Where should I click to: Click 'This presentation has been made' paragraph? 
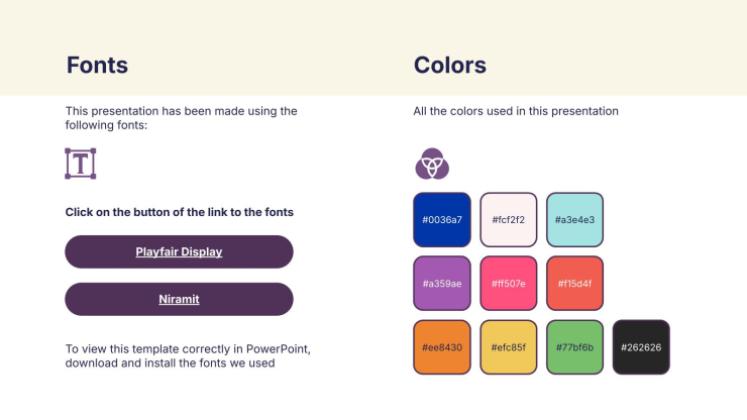tap(181, 118)
